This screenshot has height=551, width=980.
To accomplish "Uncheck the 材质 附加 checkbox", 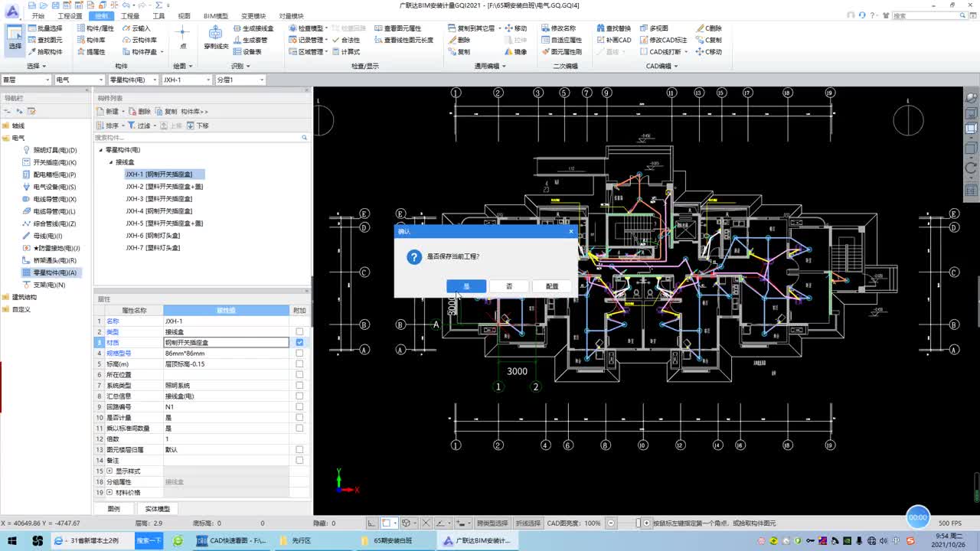I will click(299, 343).
